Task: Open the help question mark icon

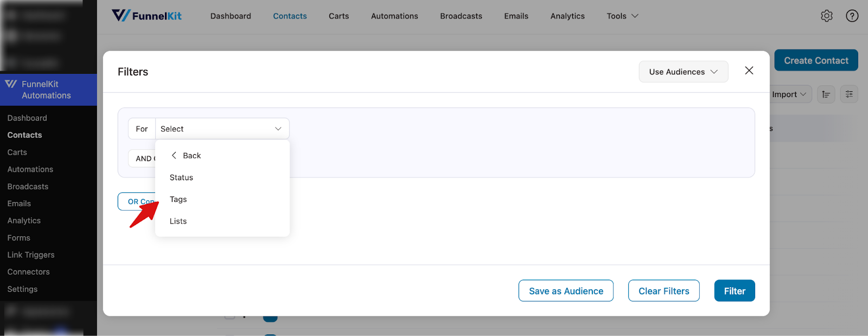Action: (x=852, y=16)
